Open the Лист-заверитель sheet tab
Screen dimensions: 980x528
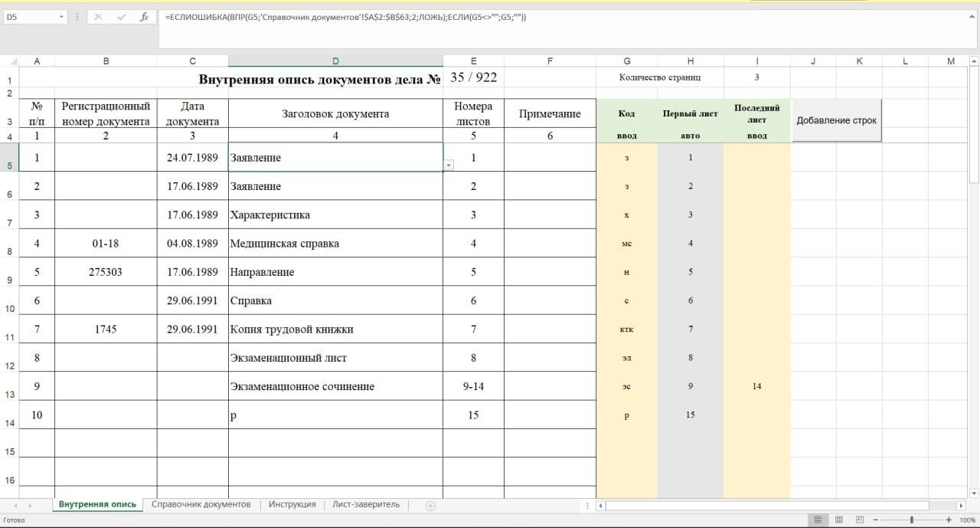click(x=366, y=504)
